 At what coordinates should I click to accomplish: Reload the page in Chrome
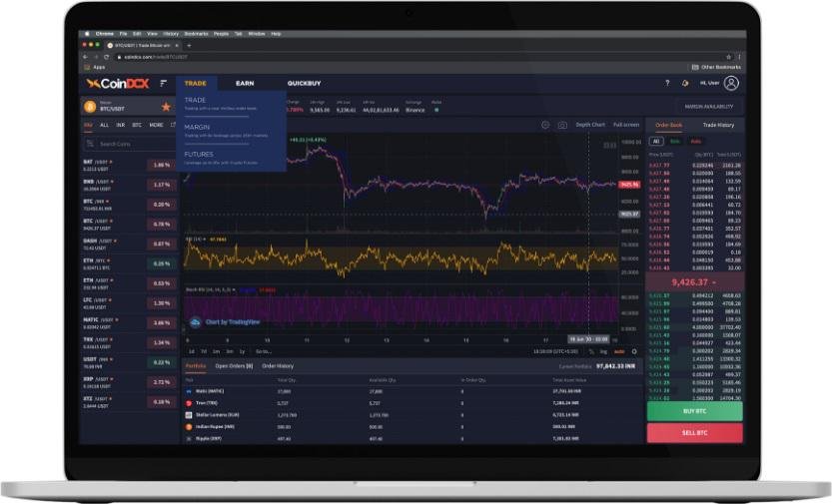point(106,57)
